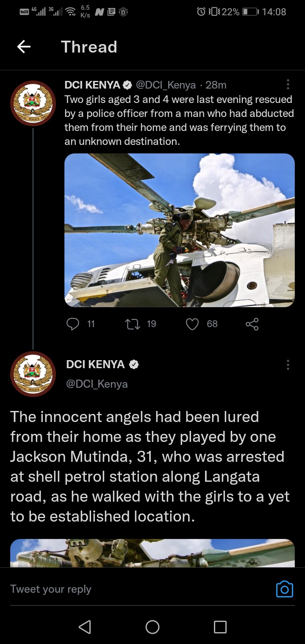Open the helicopter maintenance photo
Viewport: 305px width, 644px height.
180,230
